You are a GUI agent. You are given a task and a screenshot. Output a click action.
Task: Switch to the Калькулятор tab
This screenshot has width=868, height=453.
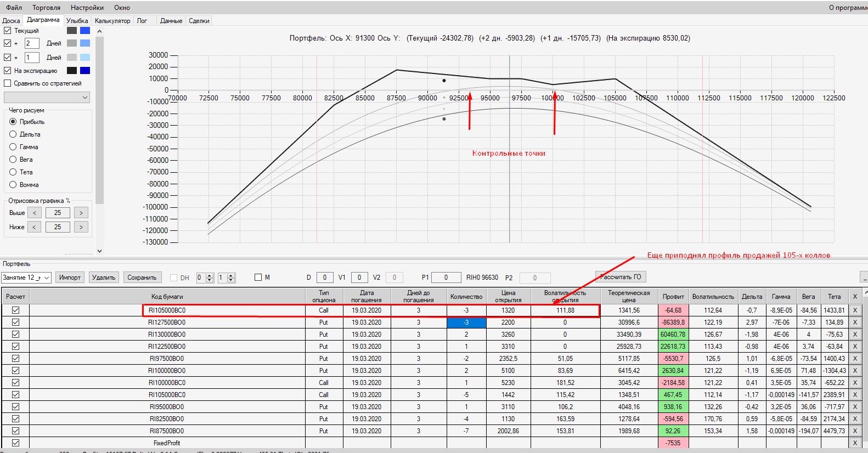click(112, 21)
